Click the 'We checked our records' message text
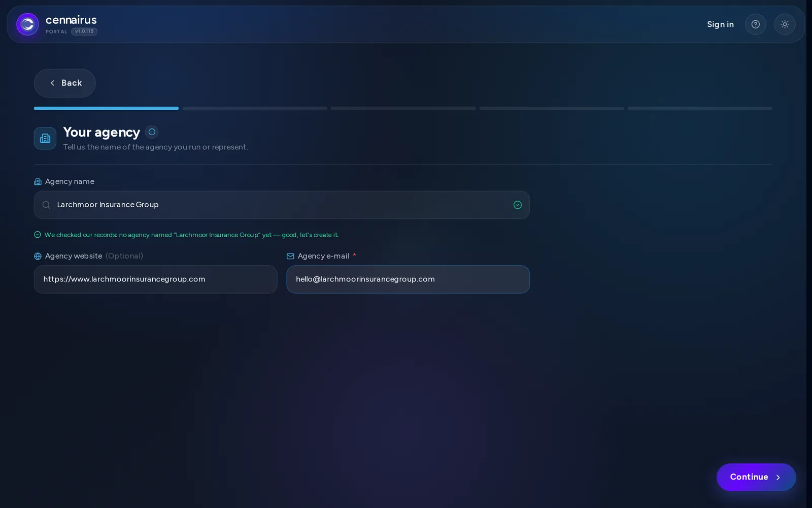The image size is (812, 508). 191,235
